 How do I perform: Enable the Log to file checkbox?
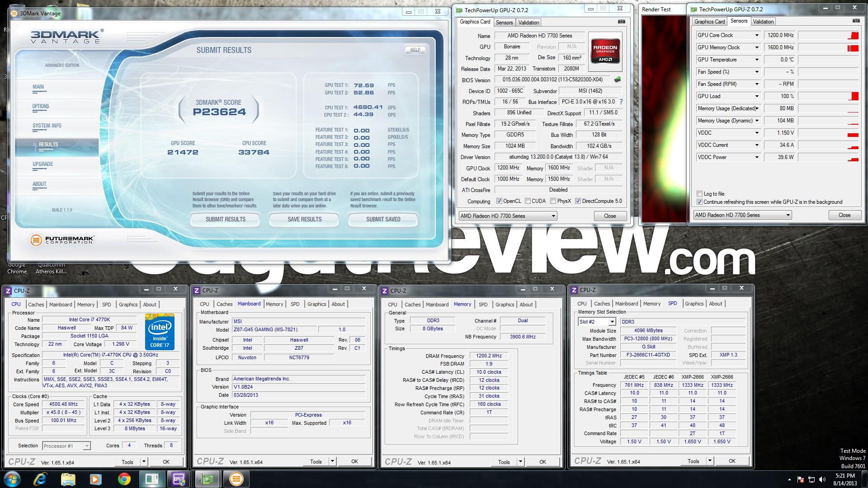pyautogui.click(x=699, y=193)
